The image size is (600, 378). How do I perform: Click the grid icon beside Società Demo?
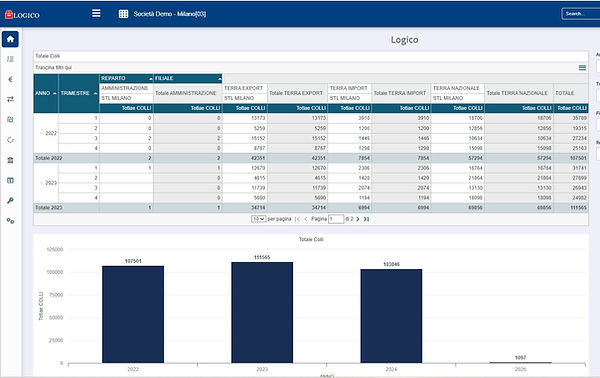(x=123, y=14)
